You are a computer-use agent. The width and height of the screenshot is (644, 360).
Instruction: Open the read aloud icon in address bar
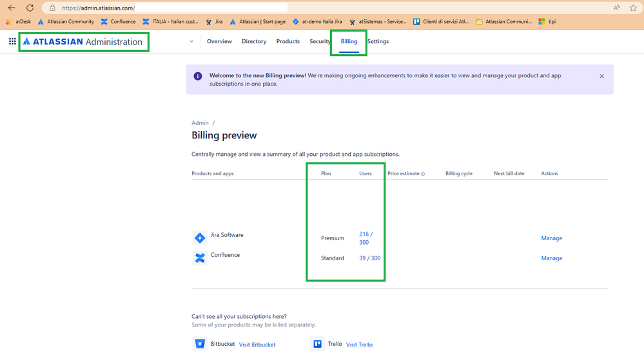click(616, 8)
